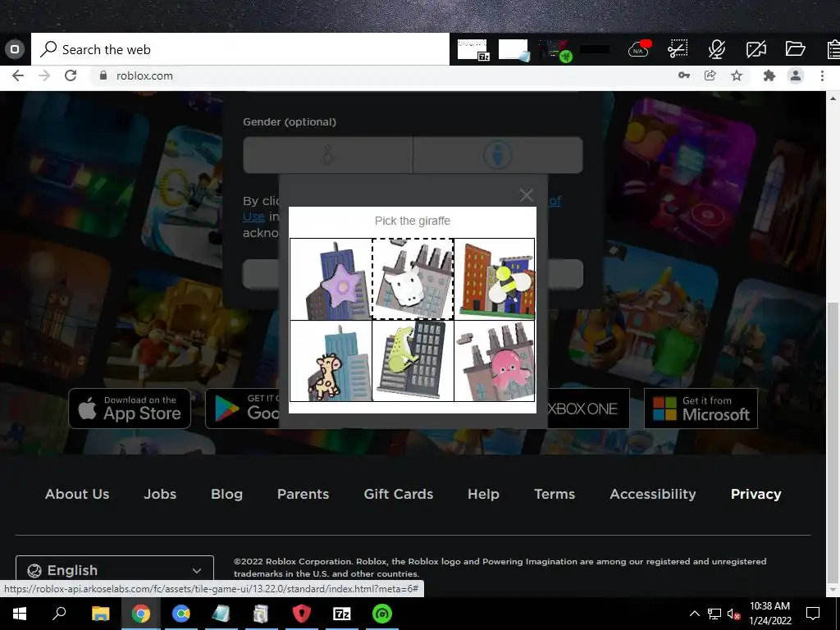Open the Get it on Google Play badge
Image resolution: width=840 pixels, height=630 pixels.
243,409
